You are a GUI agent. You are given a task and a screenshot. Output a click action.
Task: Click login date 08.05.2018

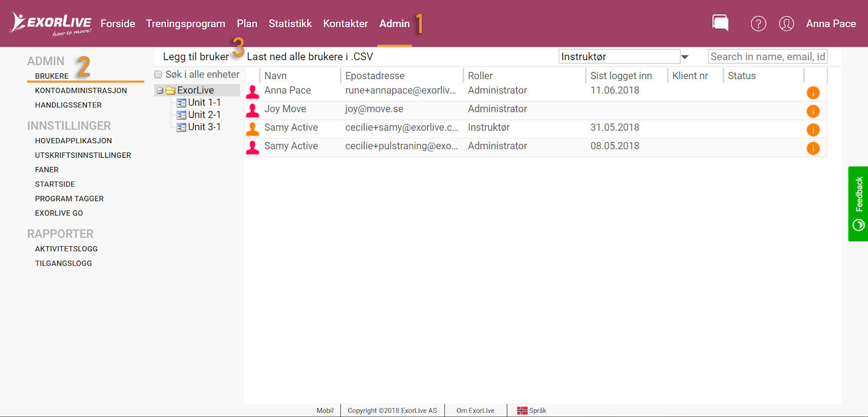[615, 146]
